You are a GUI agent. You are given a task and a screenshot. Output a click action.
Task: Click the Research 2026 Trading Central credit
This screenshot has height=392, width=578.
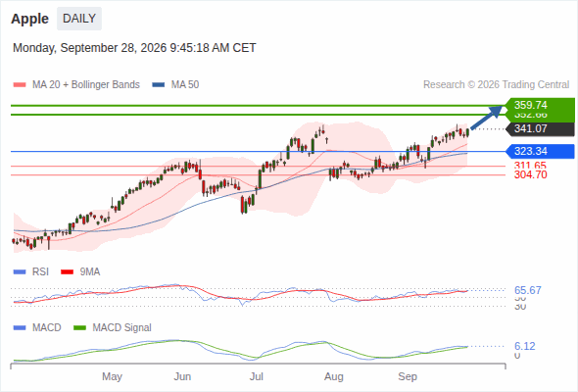click(x=496, y=85)
